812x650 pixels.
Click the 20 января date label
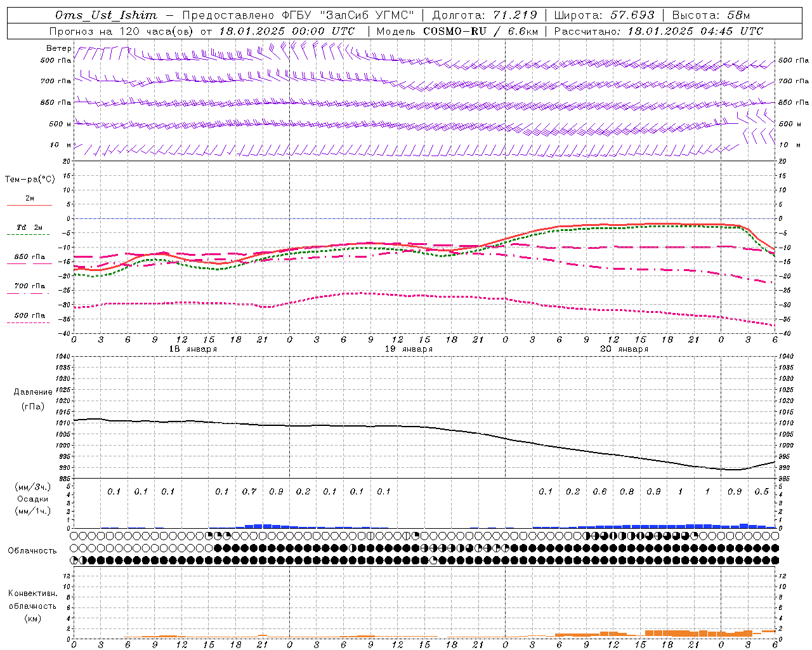pyautogui.click(x=624, y=349)
